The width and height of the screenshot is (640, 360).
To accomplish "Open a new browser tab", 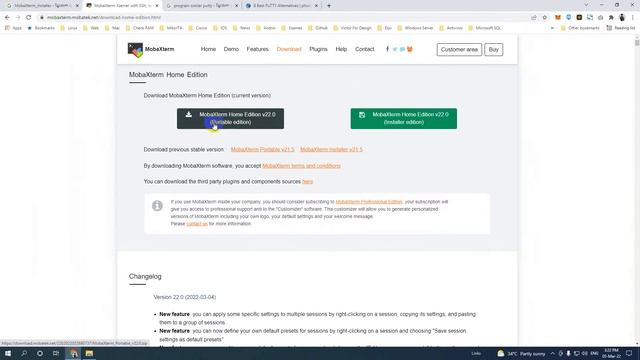I will [x=329, y=6].
